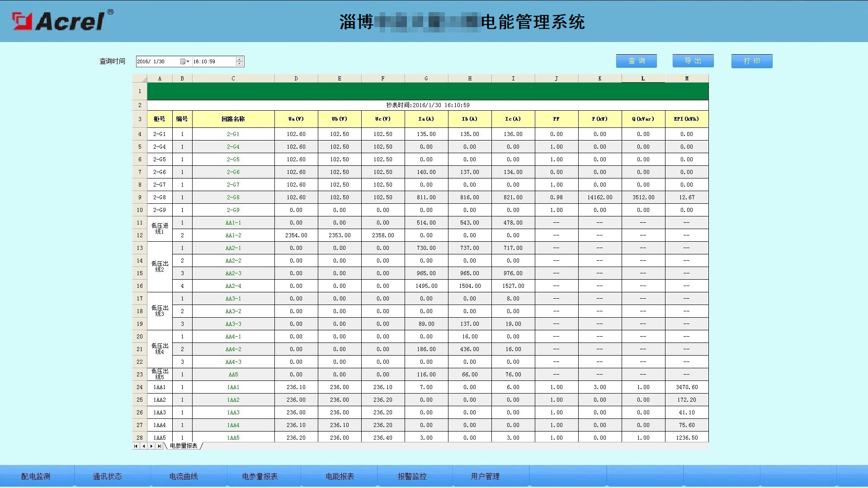Click the 导出 export button

[x=693, y=61]
